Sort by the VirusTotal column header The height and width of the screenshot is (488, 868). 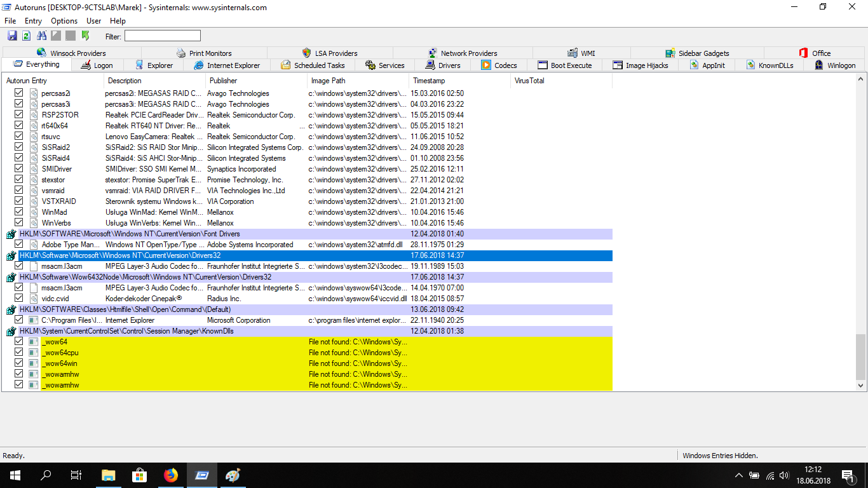coord(561,81)
